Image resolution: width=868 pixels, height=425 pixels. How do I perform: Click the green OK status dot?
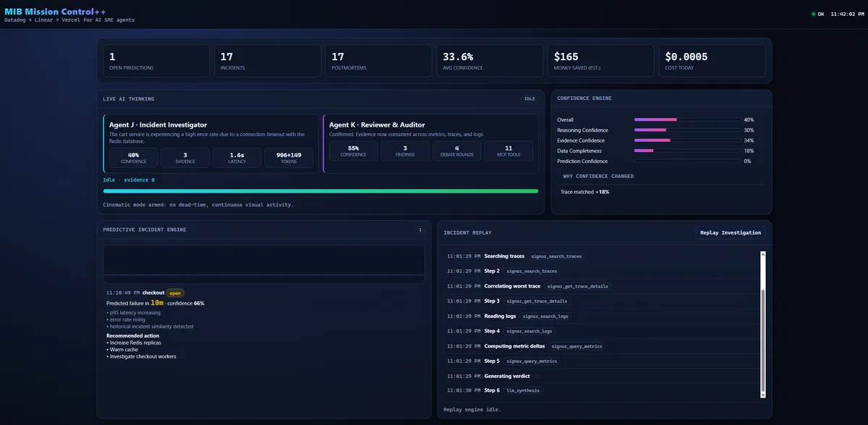tap(813, 14)
